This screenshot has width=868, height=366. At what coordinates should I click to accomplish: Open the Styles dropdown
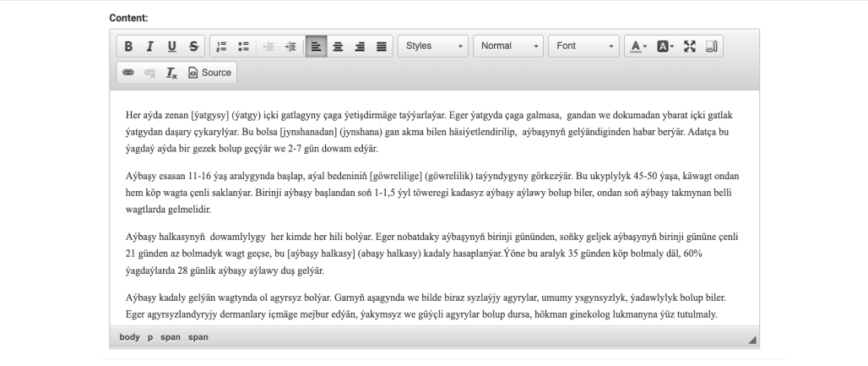coord(433,46)
